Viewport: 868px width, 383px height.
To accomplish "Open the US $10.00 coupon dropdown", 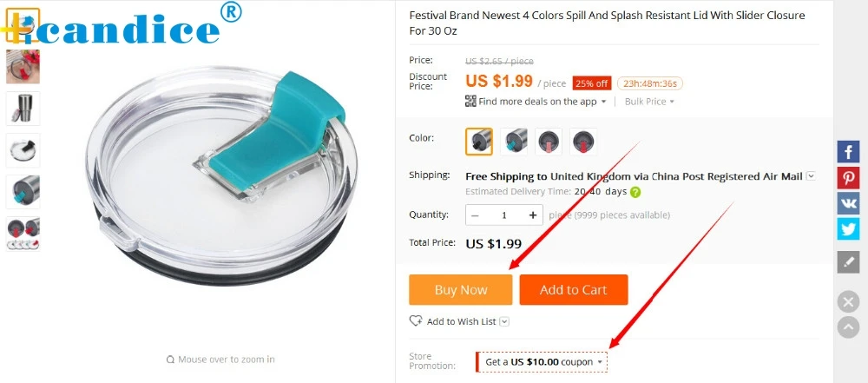I will pos(542,362).
